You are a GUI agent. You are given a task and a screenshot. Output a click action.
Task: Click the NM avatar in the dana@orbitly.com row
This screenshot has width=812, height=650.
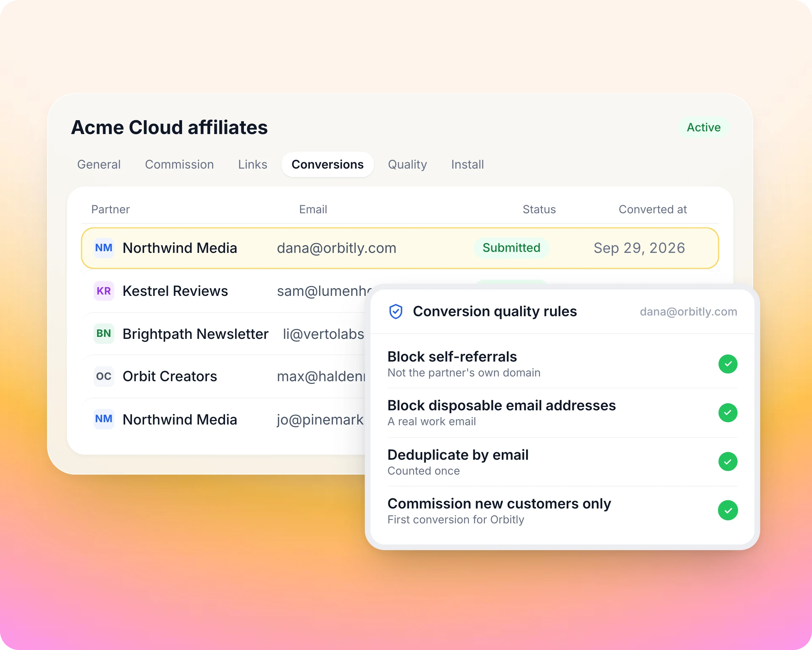click(104, 248)
